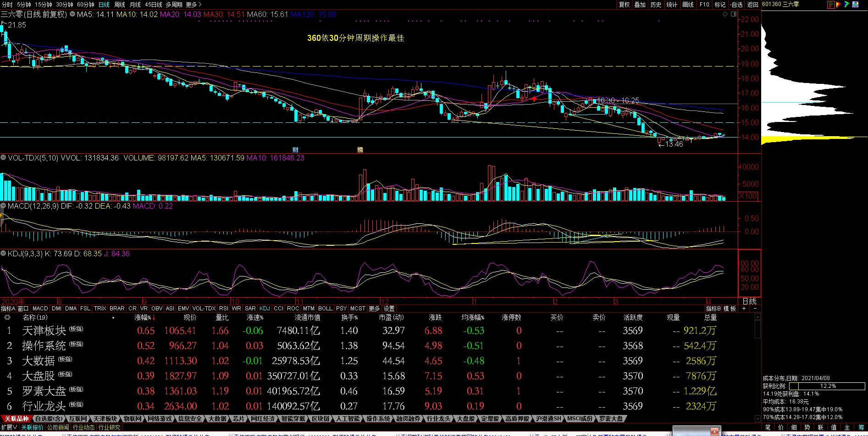Viewport: 868px width, 436px height.
Task: Click the round icon before the MACD label
Action: 3,206
